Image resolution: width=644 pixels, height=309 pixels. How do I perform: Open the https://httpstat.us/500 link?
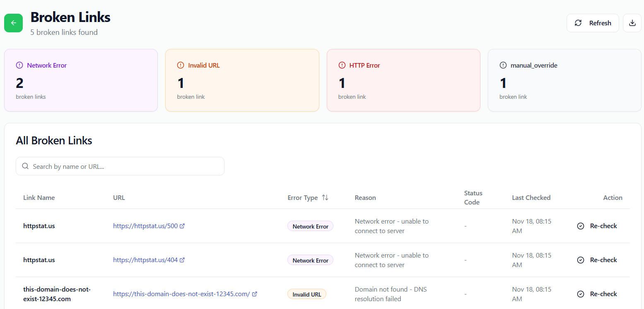[146, 226]
